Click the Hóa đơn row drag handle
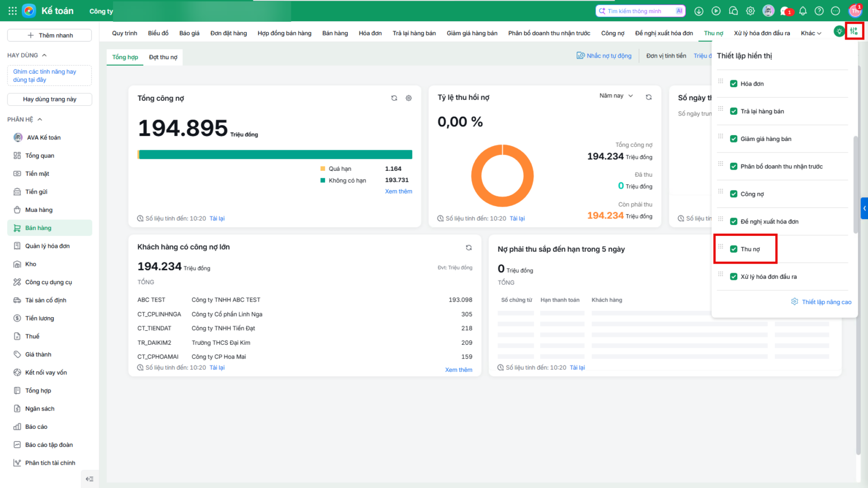 (x=720, y=81)
